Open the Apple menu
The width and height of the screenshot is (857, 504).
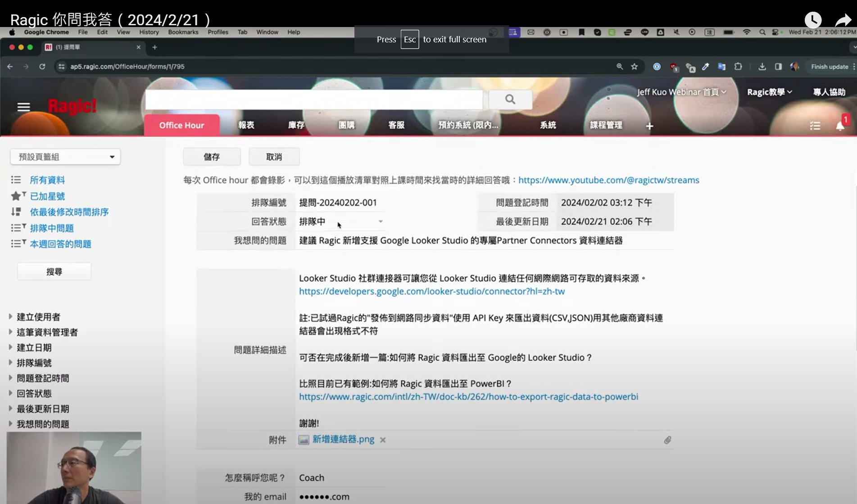click(x=12, y=32)
